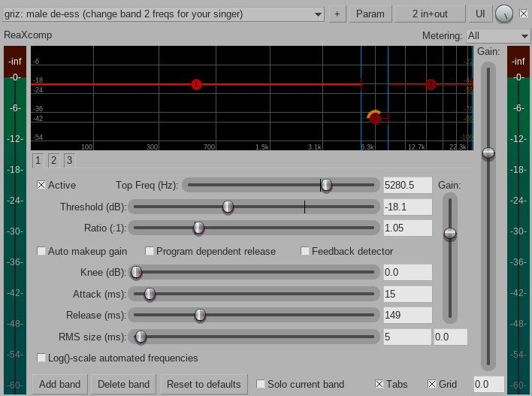Open the Metering dropdown
The image size is (532, 396).
tap(497, 35)
